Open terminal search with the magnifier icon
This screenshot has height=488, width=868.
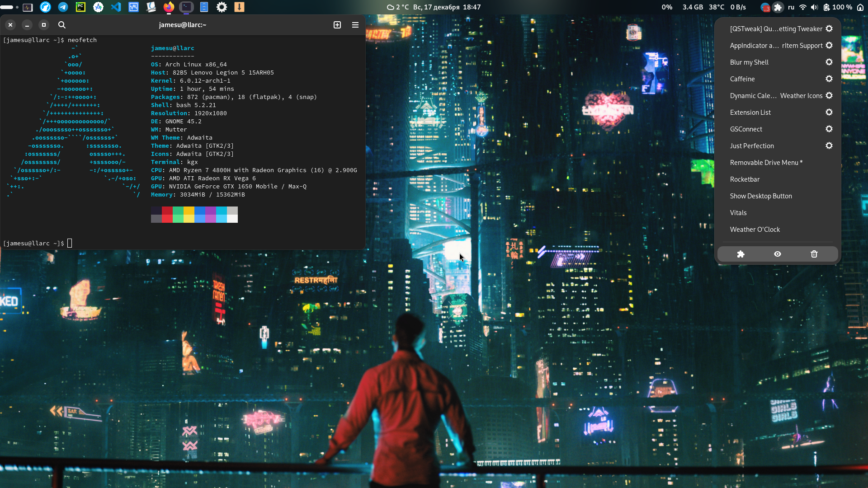(x=62, y=25)
